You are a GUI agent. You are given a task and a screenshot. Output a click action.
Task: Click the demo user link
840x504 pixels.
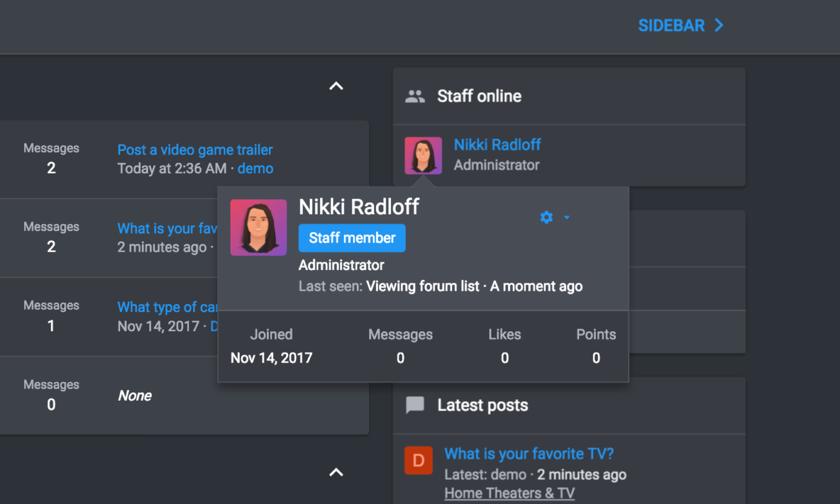point(255,168)
